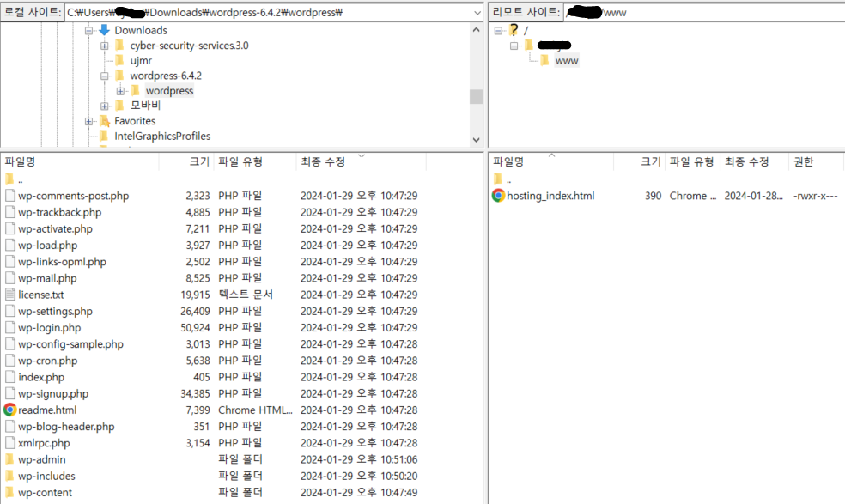Open the local site path dropdown
The width and height of the screenshot is (845, 504).
(477, 12)
